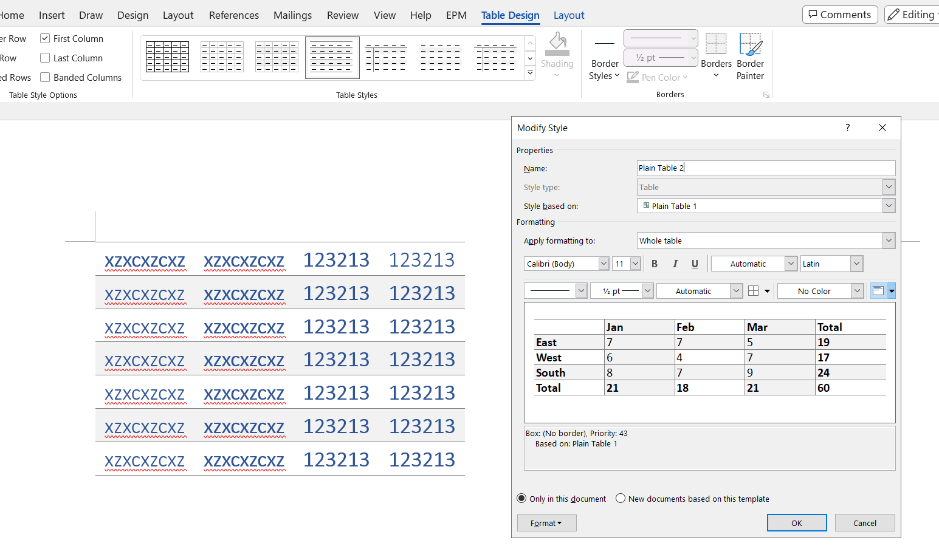Apply Underline in Modify Style dialog
Screen dimensions: 939x560
click(x=695, y=264)
